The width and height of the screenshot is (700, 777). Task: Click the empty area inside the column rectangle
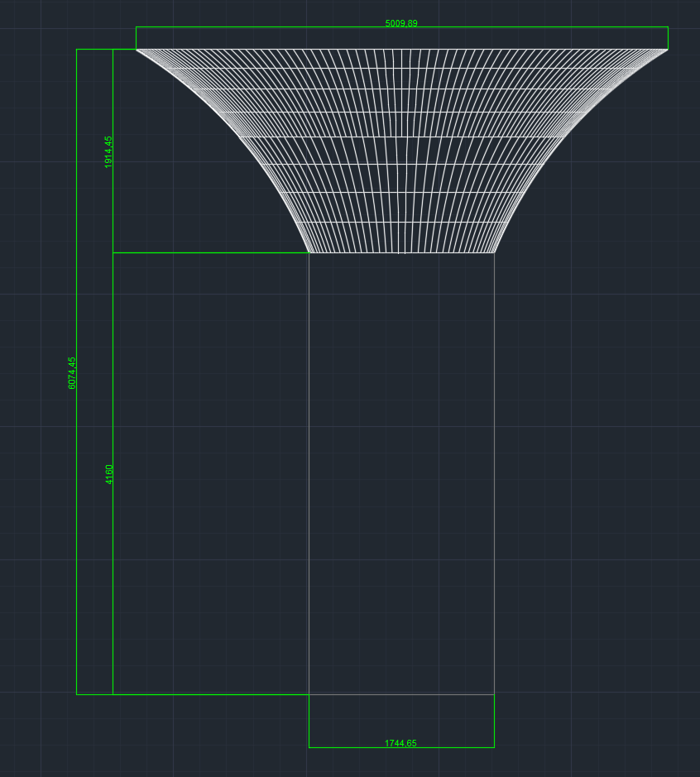click(401, 472)
